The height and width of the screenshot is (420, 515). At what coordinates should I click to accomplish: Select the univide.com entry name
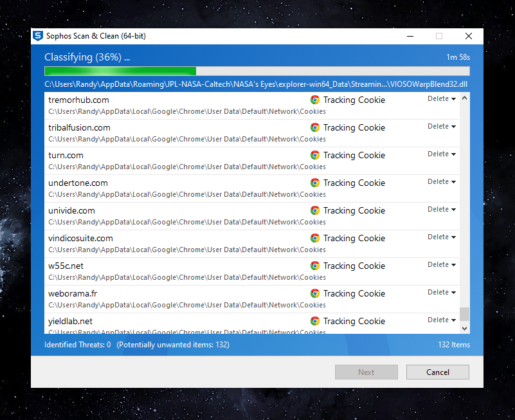[x=71, y=210]
